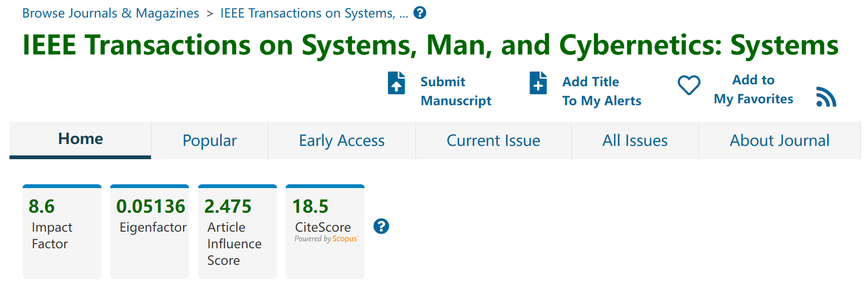
Task: Click the Submit Manuscript link
Action: (x=456, y=91)
